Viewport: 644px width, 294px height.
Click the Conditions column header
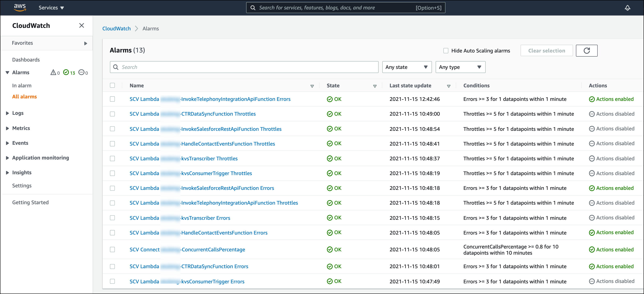(476, 85)
